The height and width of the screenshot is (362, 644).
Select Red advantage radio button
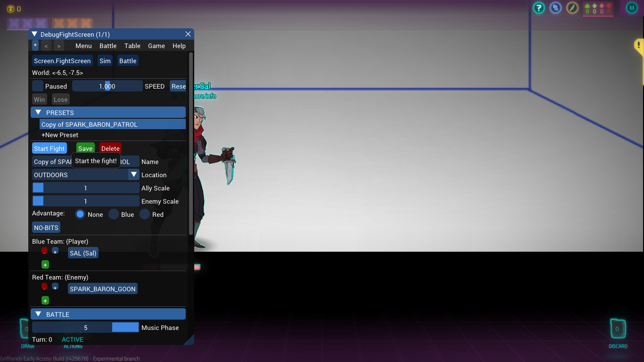(x=145, y=214)
